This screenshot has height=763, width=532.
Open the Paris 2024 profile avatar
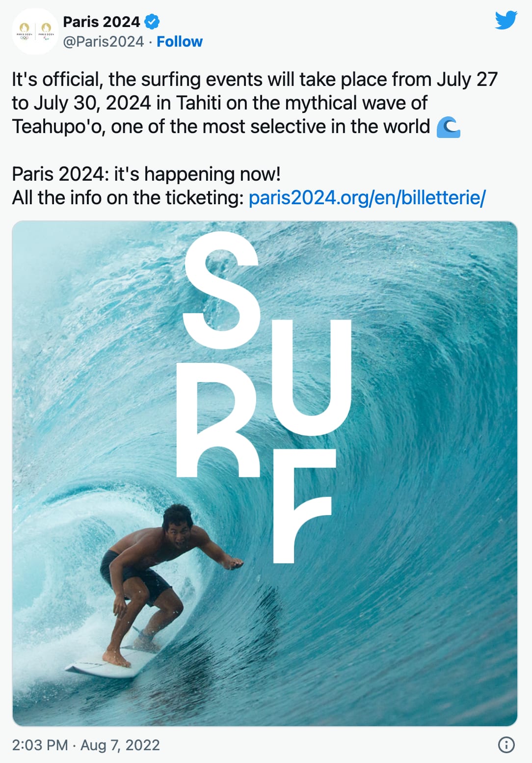click(x=35, y=31)
